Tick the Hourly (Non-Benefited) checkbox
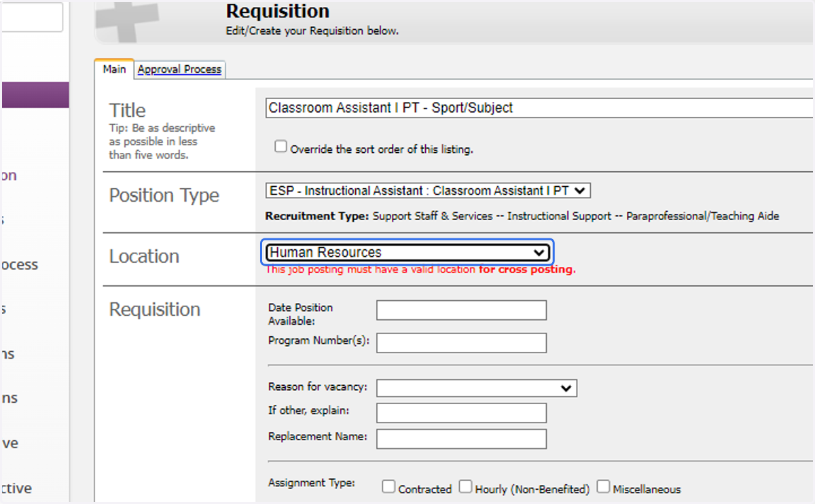815x504 pixels. pos(465,486)
